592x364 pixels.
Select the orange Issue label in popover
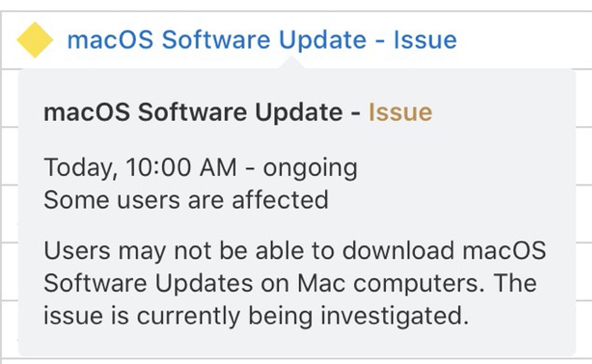pyautogui.click(x=400, y=112)
